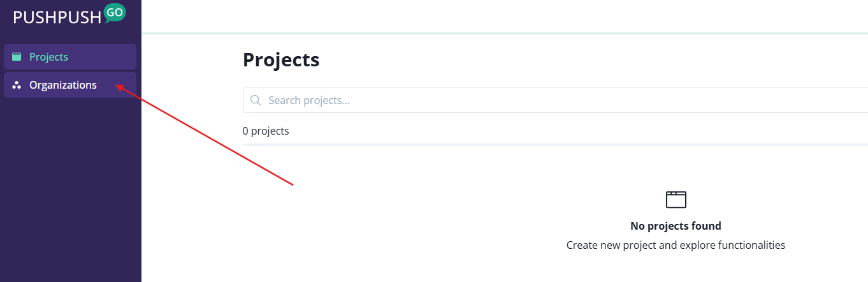The height and width of the screenshot is (282, 868).
Task: Click the three-dot Organizations sidebar icon
Action: (17, 85)
